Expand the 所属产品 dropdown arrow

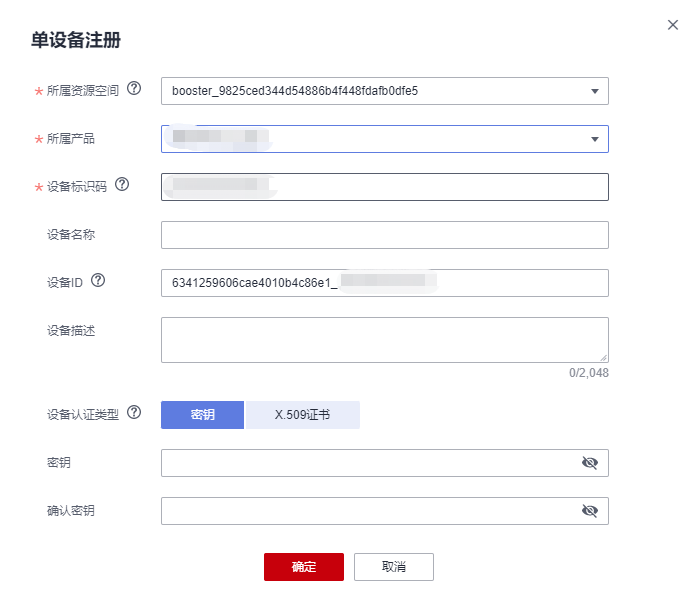(595, 139)
